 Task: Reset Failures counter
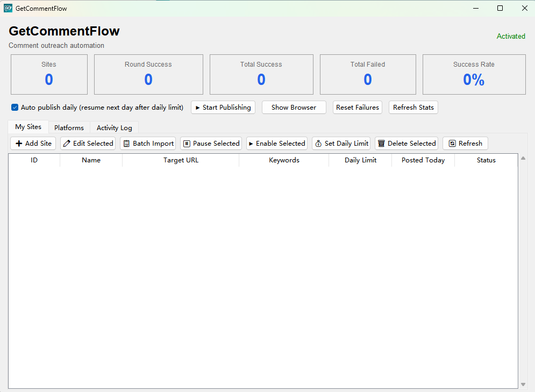coord(357,108)
